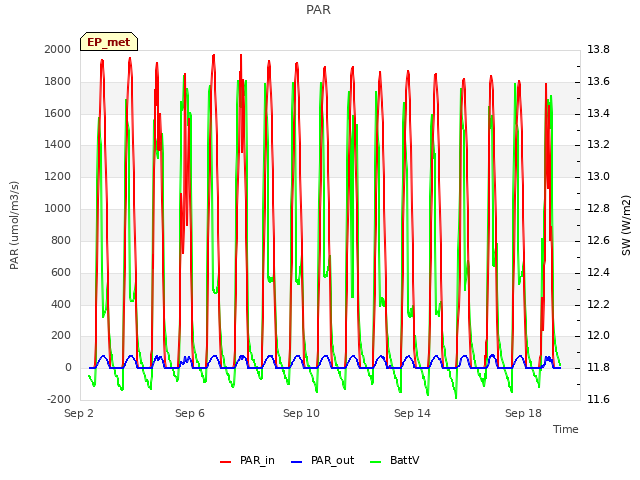This screenshot has height=480, width=640.
Task: Click the -200 left-axis tick label
Action: [x=59, y=399]
